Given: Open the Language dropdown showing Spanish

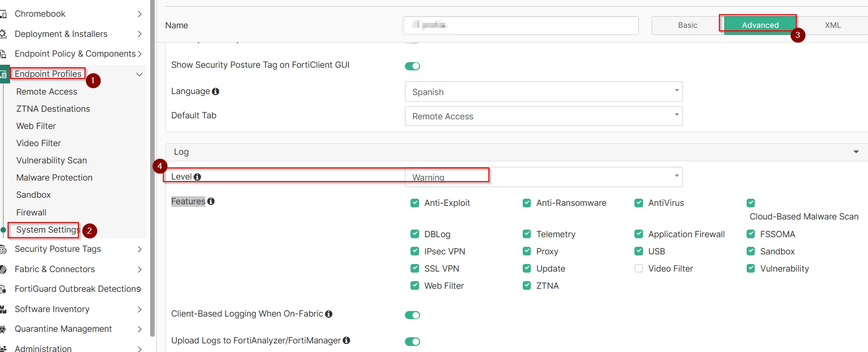Looking at the screenshot, I should 543,92.
